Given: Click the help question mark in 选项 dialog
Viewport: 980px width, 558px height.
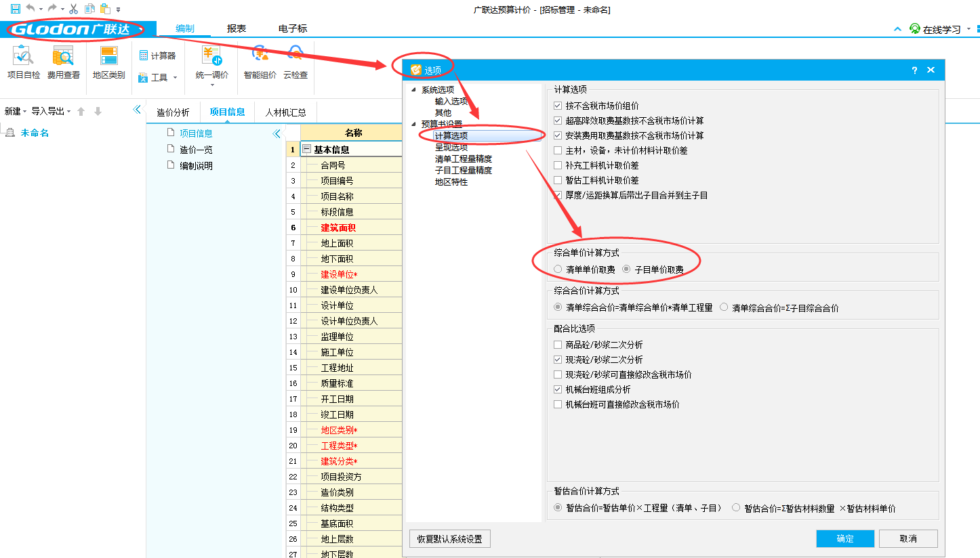Looking at the screenshot, I should [x=914, y=70].
